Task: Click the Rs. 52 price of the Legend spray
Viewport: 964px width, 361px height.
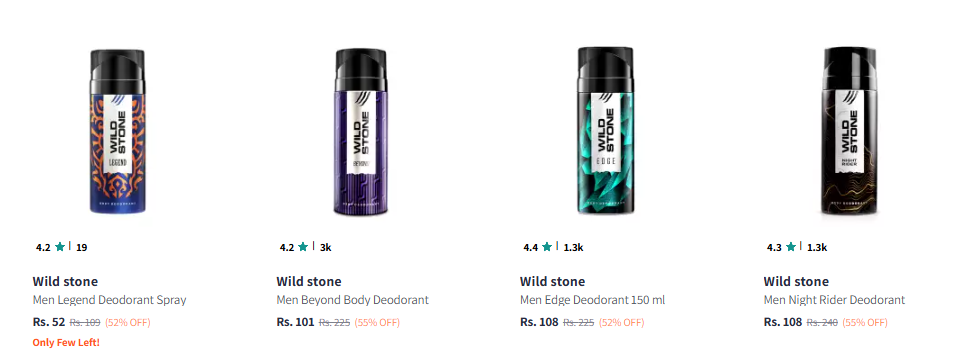Action: point(49,322)
